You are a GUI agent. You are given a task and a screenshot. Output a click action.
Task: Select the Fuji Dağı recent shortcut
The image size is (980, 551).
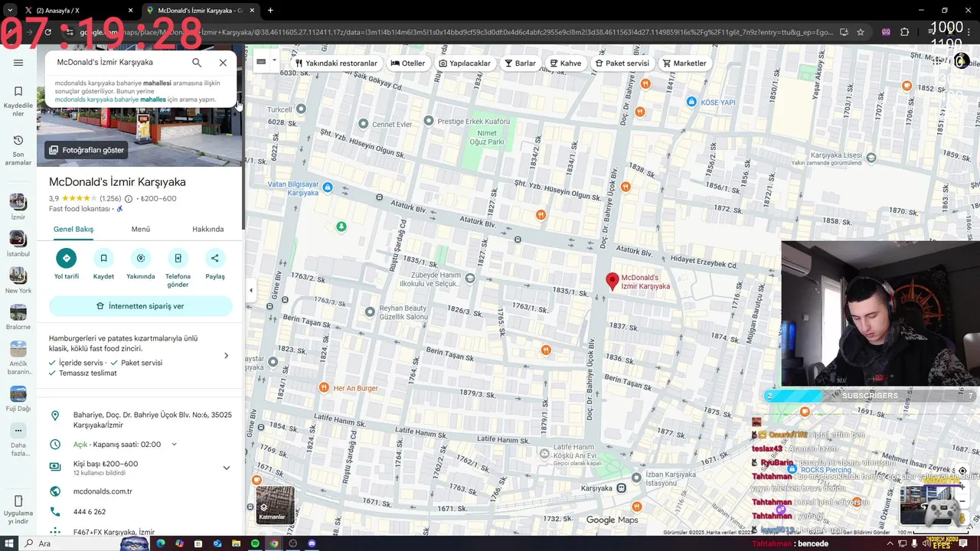tap(18, 398)
